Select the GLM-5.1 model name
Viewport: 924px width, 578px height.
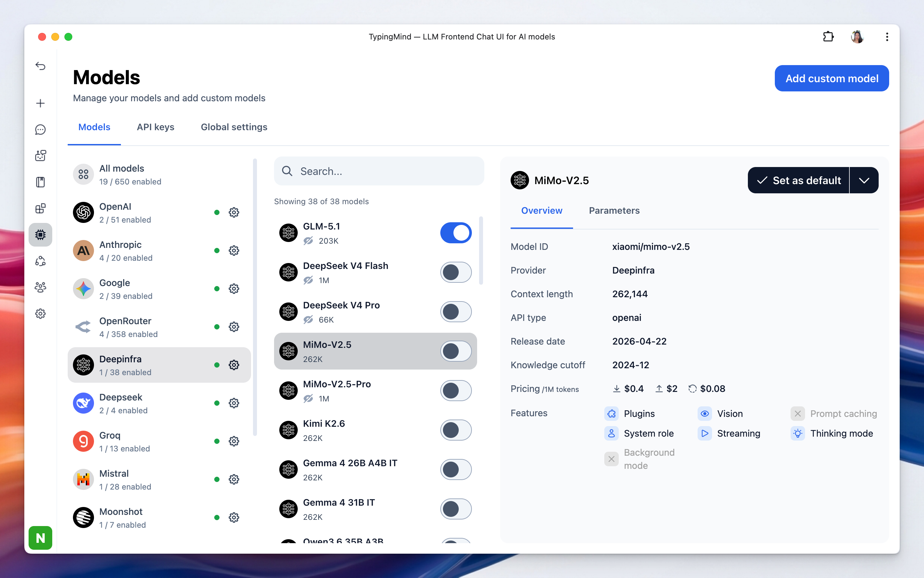point(321,226)
